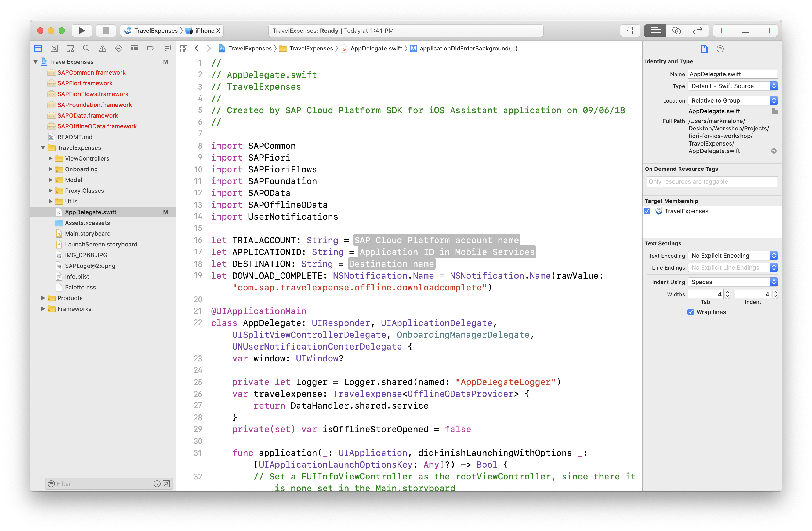Open the Type dropdown Default - Swift Source

click(x=733, y=86)
